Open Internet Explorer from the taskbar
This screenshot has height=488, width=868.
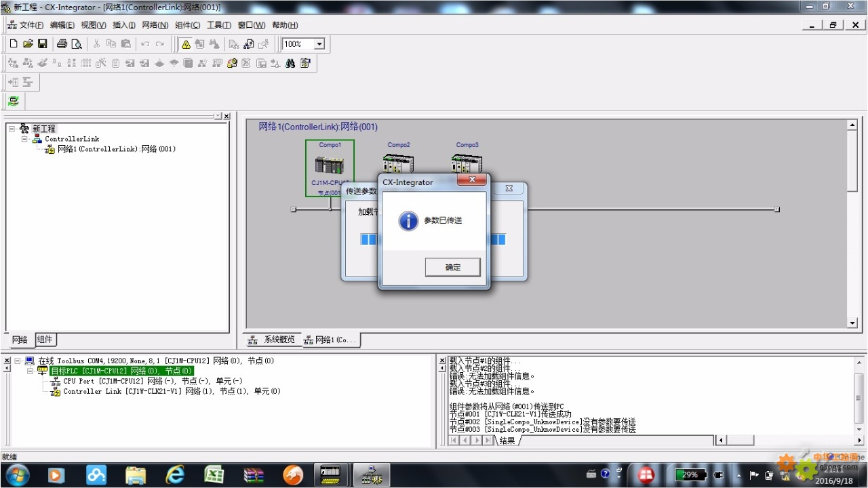pos(175,475)
